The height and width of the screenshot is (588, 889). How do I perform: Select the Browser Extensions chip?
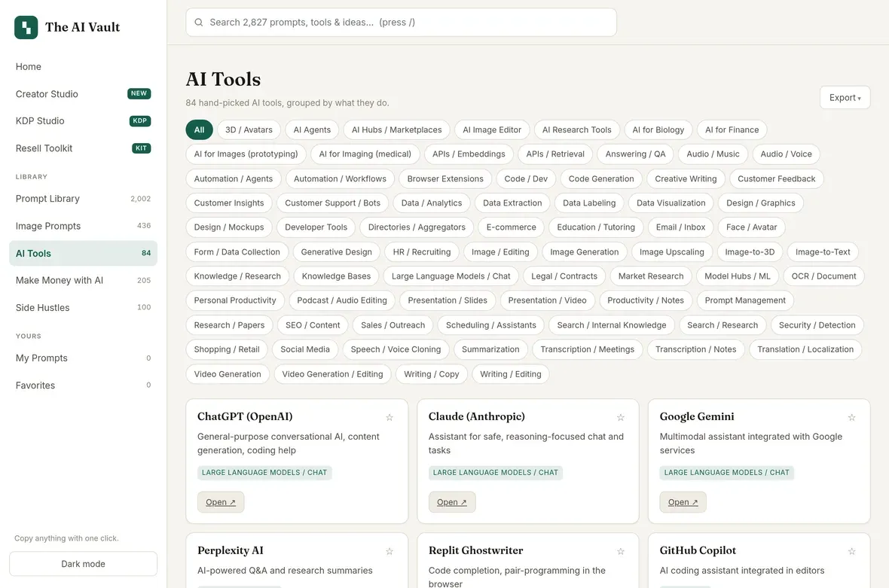pos(445,179)
